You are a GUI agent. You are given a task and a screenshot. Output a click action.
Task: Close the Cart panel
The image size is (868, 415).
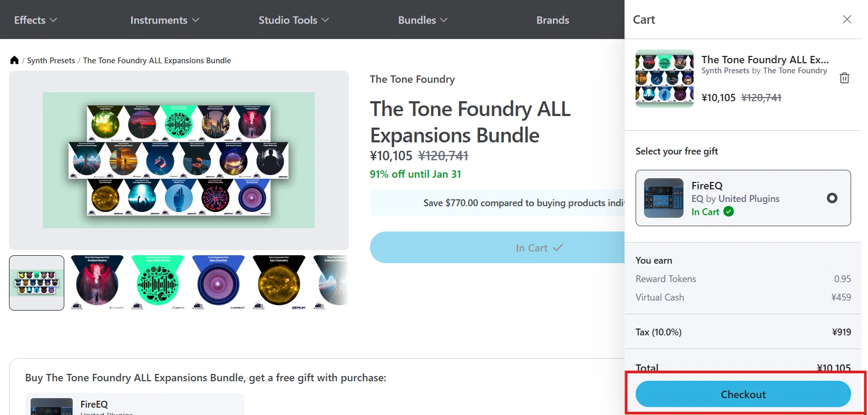click(847, 20)
